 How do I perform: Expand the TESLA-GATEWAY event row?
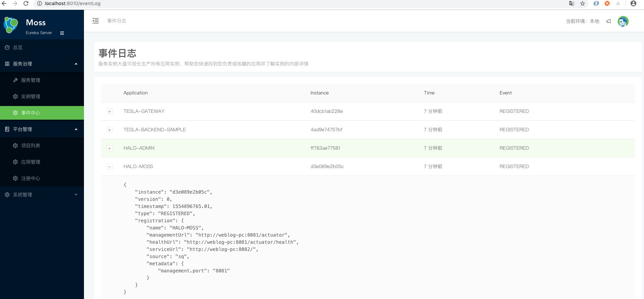tap(110, 111)
